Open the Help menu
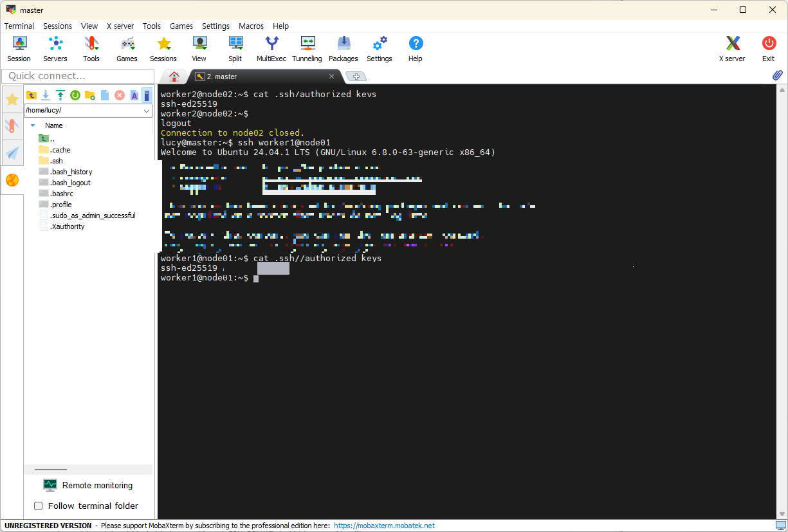 (x=281, y=26)
